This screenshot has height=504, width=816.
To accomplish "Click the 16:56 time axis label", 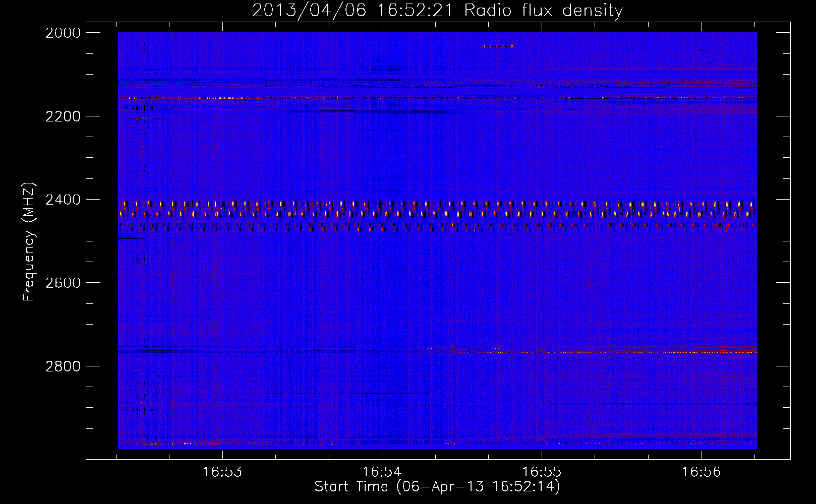I will [702, 472].
